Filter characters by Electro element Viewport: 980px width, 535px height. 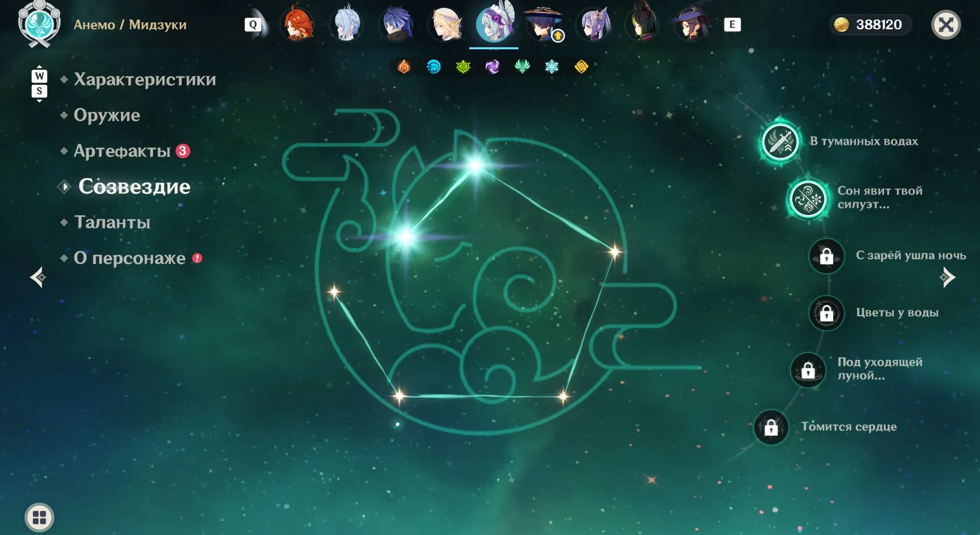pos(492,67)
